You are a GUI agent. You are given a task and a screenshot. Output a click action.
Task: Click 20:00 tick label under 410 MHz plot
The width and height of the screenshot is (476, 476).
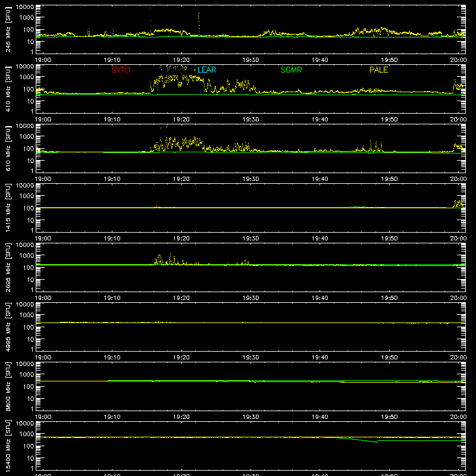pos(458,120)
